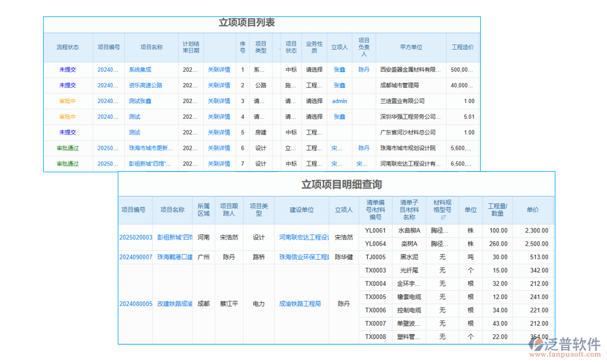Click the admin 立项人 link

click(339, 101)
